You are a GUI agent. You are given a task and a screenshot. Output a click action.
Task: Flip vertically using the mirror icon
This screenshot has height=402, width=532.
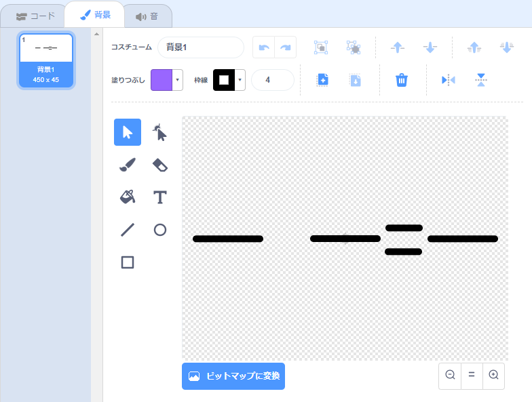(x=481, y=80)
